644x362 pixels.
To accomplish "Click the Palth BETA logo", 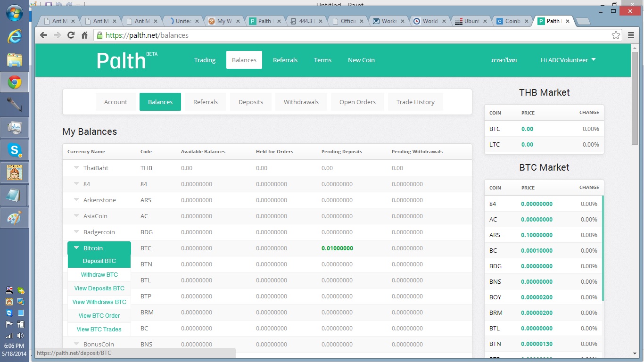I will coord(127,60).
